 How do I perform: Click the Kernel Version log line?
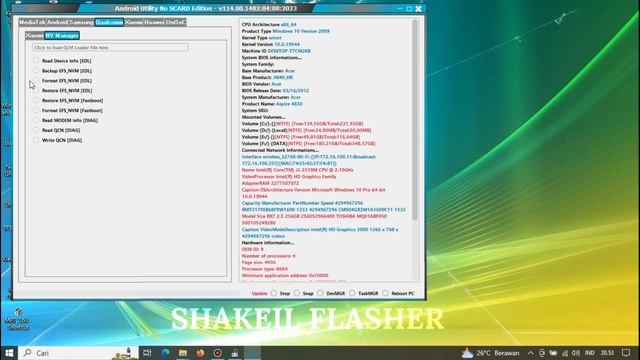click(271, 44)
